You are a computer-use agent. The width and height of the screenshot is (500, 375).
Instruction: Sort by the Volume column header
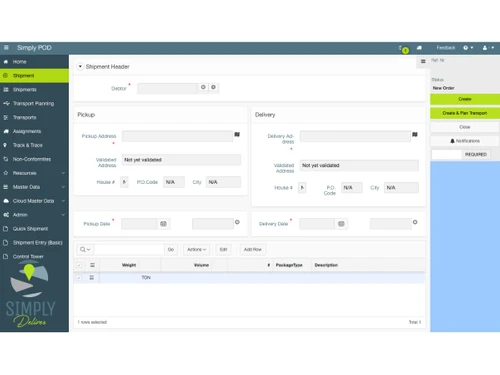[201, 265]
